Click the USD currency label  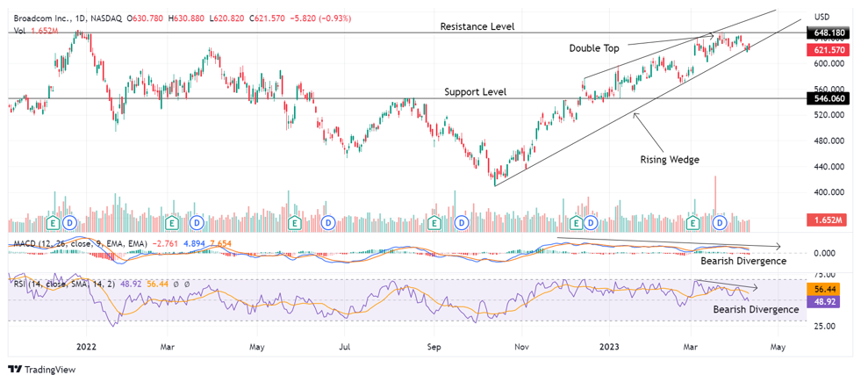[823, 16]
